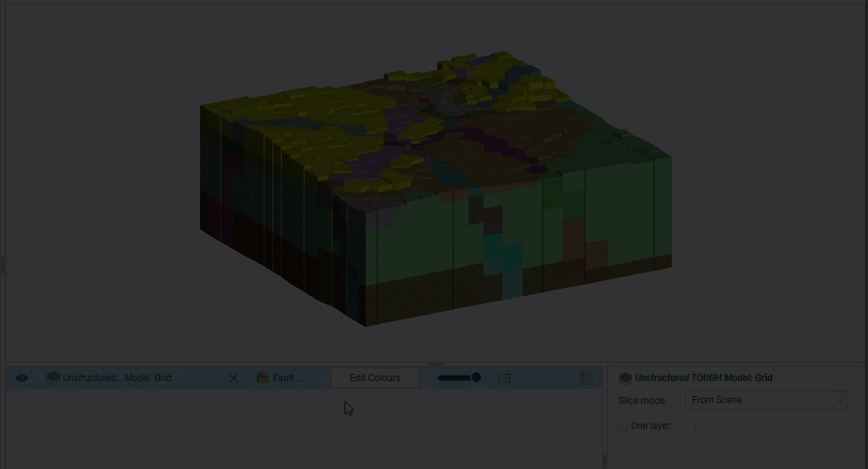Open the Fault display dropdown arrow
The width and height of the screenshot is (868, 469).
[x=315, y=378]
